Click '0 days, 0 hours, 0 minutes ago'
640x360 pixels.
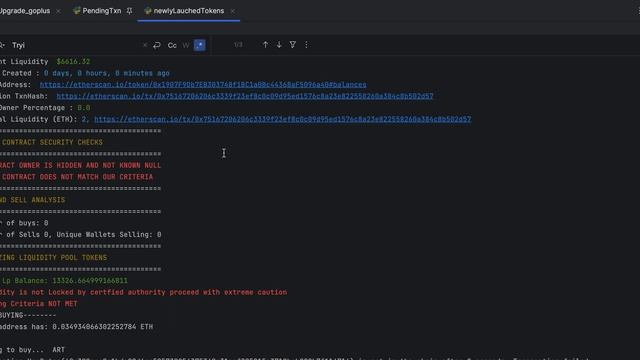[x=107, y=73]
